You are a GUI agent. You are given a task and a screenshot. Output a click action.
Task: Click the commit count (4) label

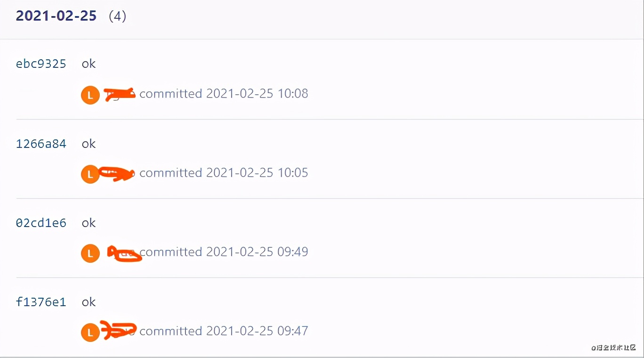(119, 16)
